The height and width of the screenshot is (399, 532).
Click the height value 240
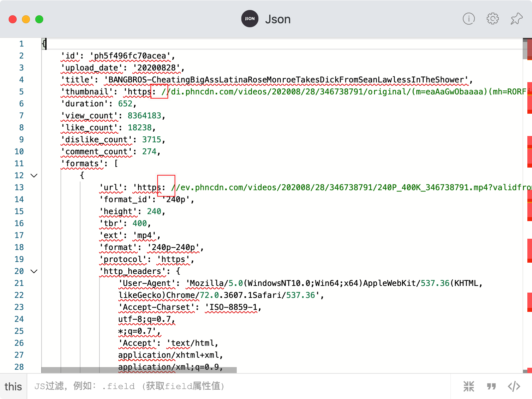[154, 211]
